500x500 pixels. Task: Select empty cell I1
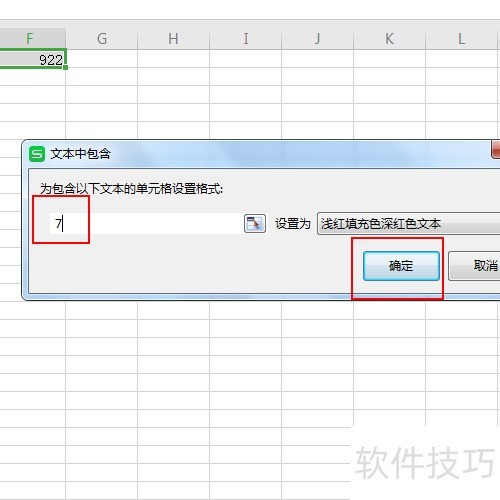pos(246,59)
